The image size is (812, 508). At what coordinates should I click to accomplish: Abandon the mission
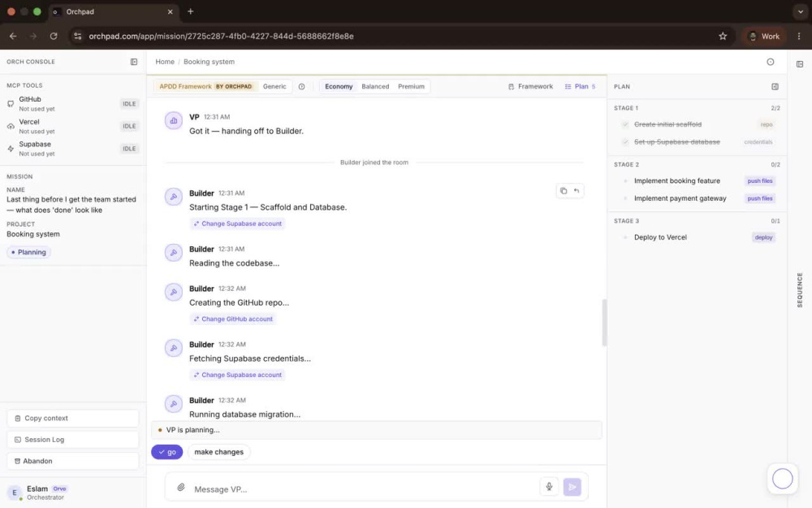click(72, 461)
